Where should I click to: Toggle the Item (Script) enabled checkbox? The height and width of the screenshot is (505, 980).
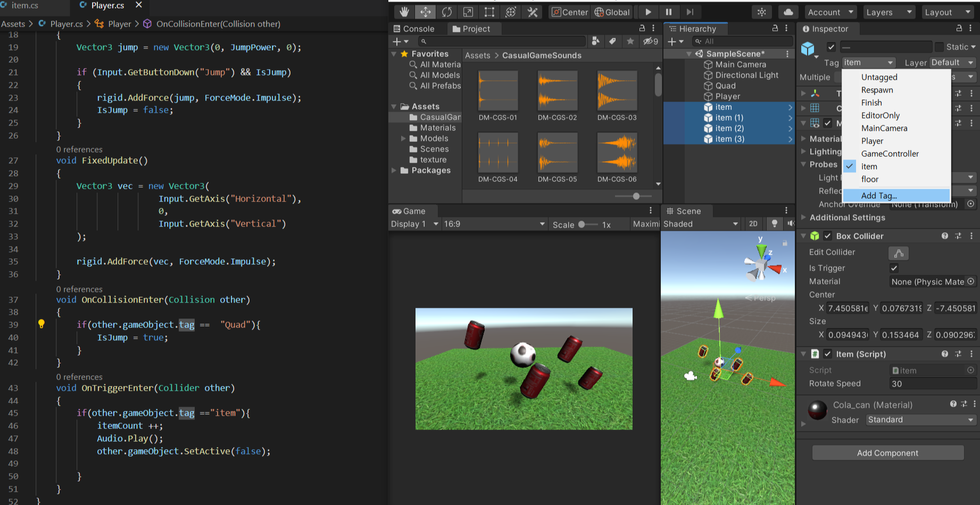click(x=828, y=353)
